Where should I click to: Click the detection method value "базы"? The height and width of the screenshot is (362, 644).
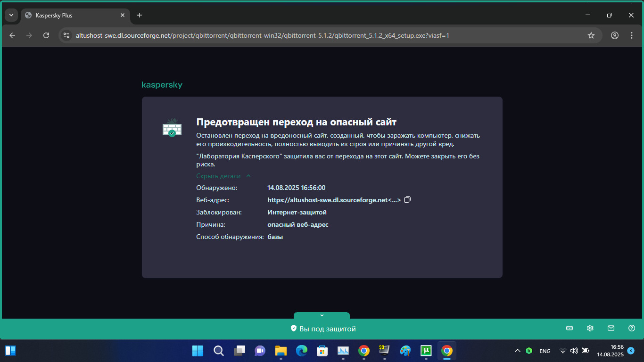[275, 237]
